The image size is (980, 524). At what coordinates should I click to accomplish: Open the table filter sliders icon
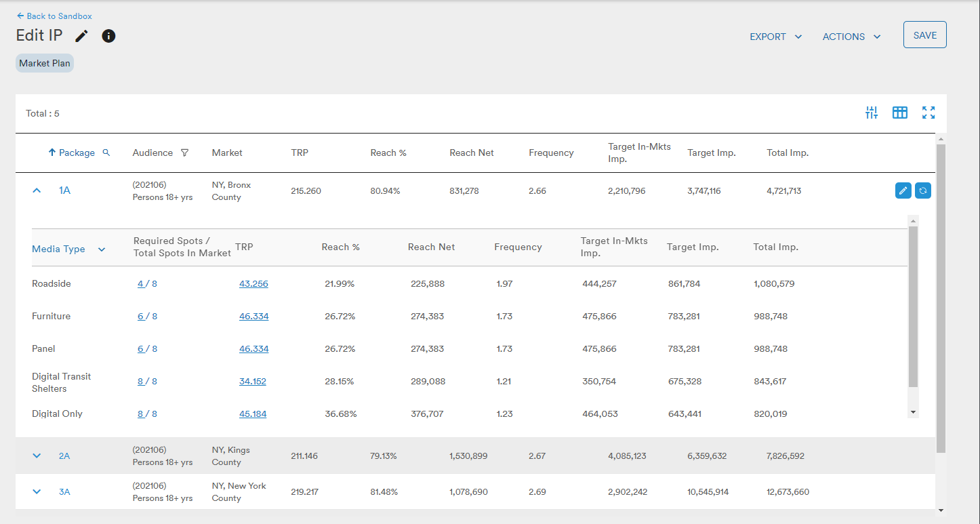point(872,113)
